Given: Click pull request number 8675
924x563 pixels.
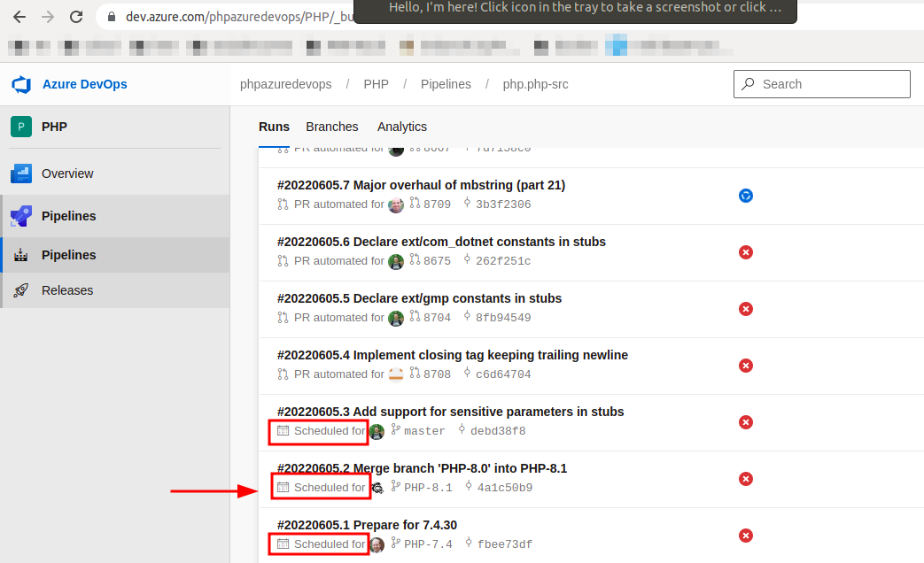Looking at the screenshot, I should coord(437,261).
